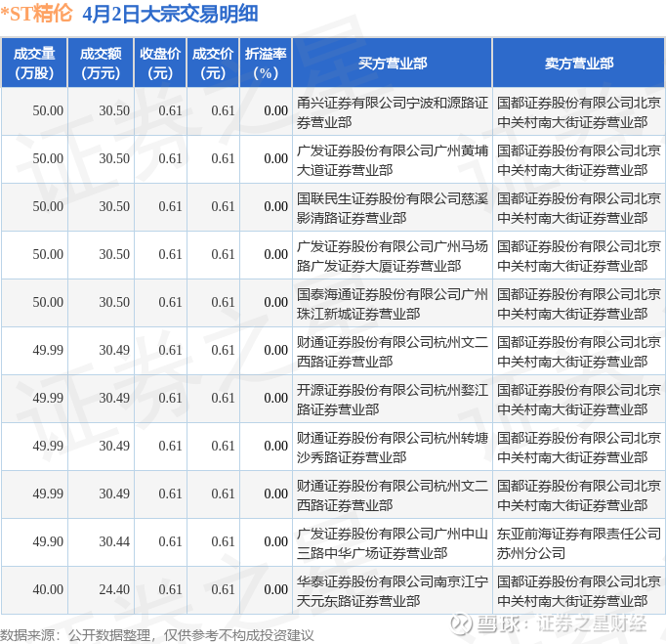
Task: Click 0.00 premium rate in 甬兴证券 row
Action: [275, 111]
